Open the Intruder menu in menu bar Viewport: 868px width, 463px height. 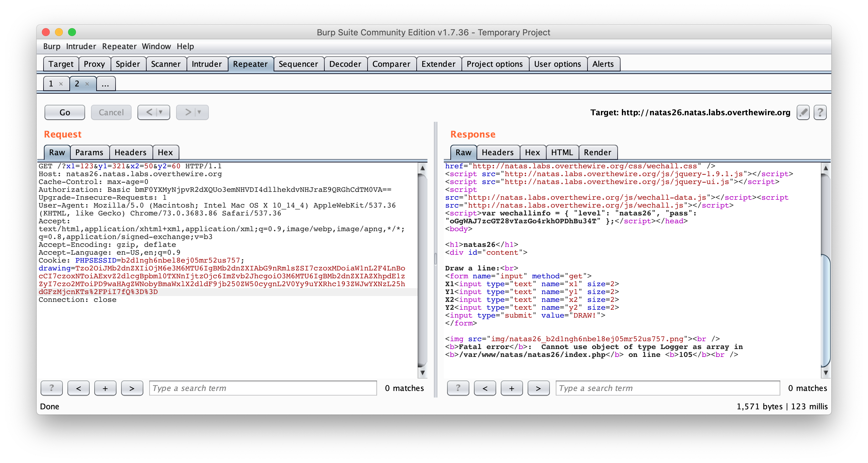click(81, 46)
